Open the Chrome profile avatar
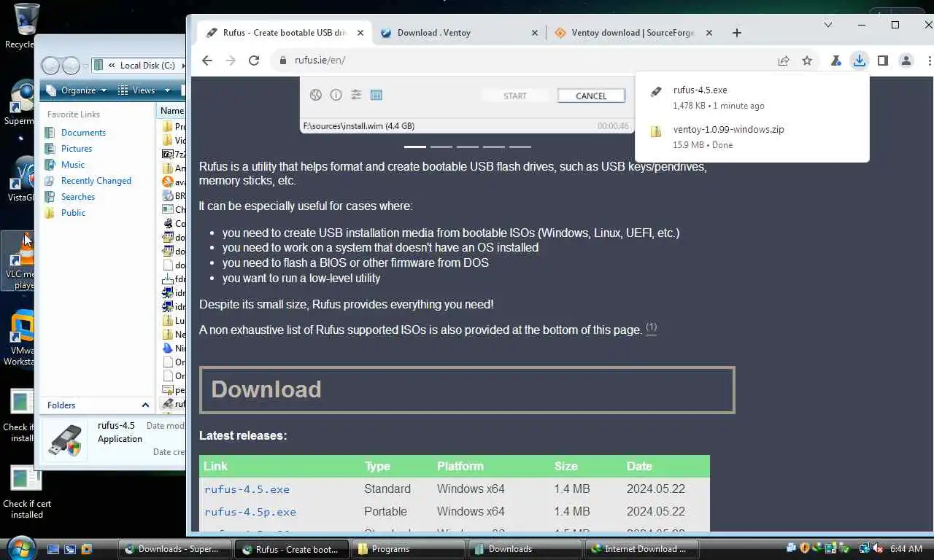934x560 pixels. tap(906, 61)
